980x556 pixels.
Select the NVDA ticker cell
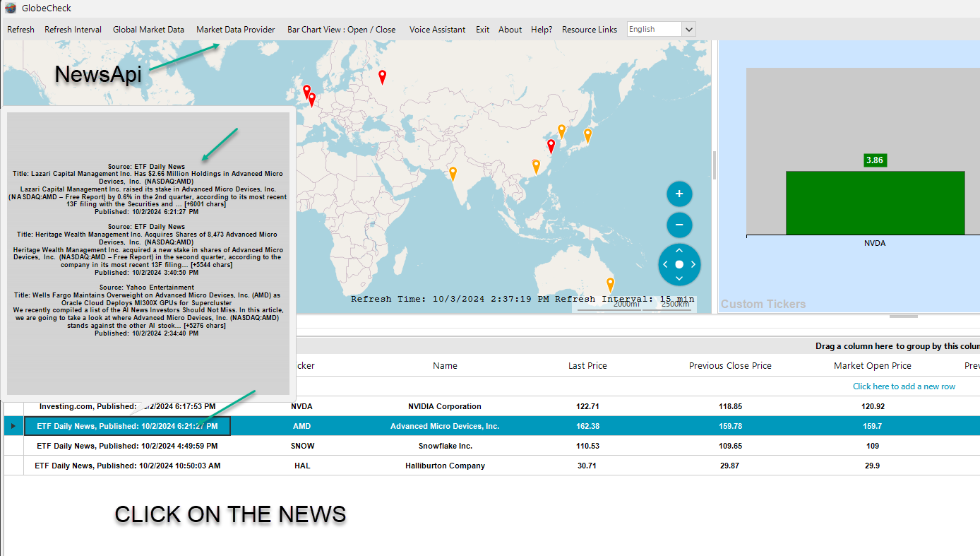[x=301, y=406]
